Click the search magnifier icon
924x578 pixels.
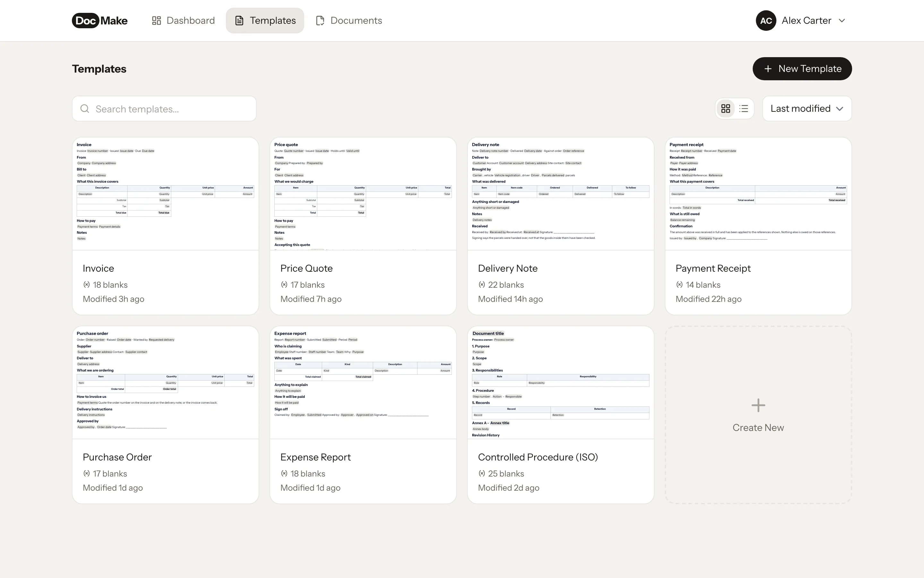85,109
